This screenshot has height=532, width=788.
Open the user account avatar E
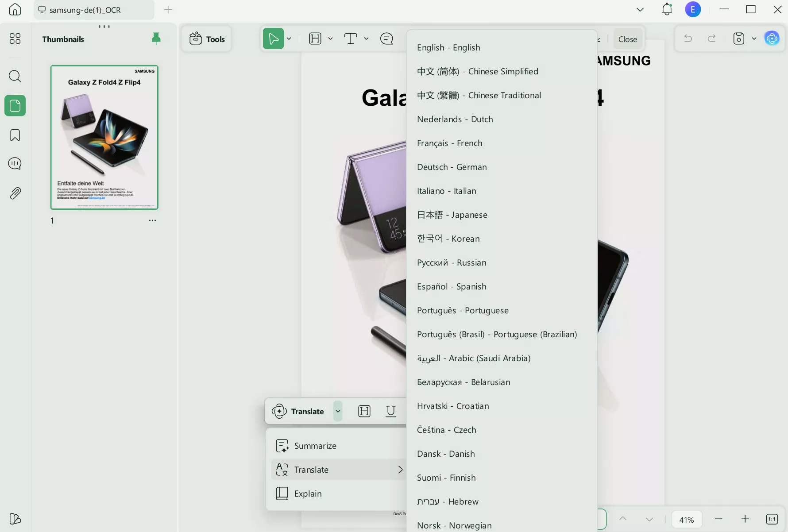(693, 9)
